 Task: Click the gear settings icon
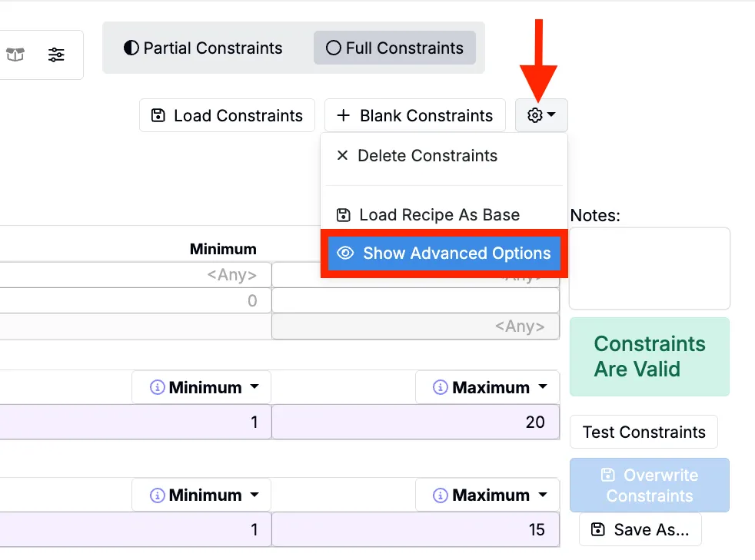click(541, 116)
